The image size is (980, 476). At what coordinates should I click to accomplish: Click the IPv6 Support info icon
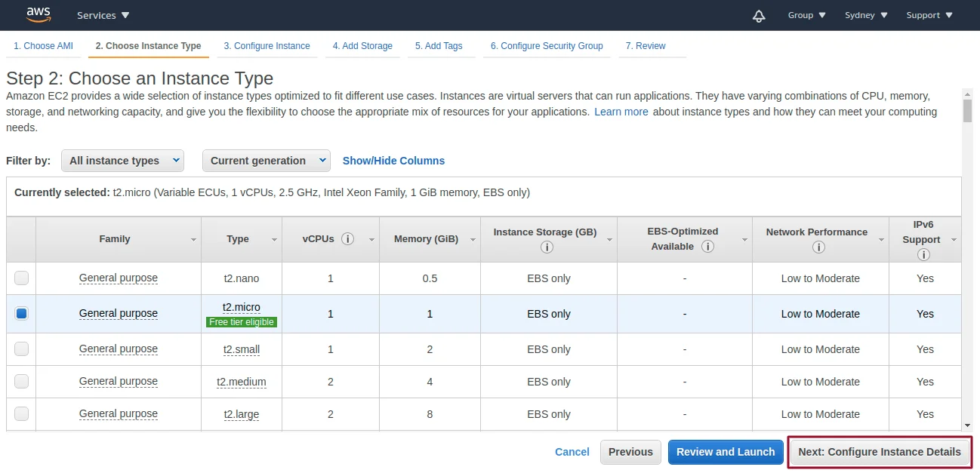(x=923, y=255)
